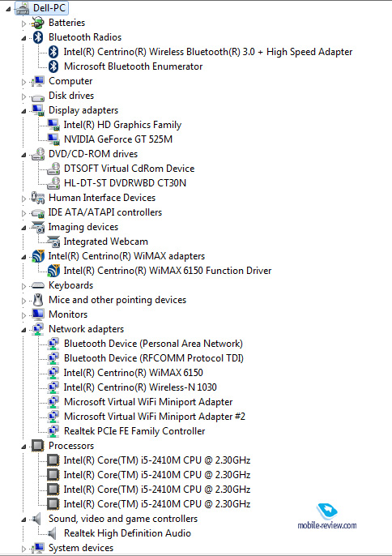This screenshot has height=556, width=392.
Task: Expand the System devices node
Action: (23, 549)
